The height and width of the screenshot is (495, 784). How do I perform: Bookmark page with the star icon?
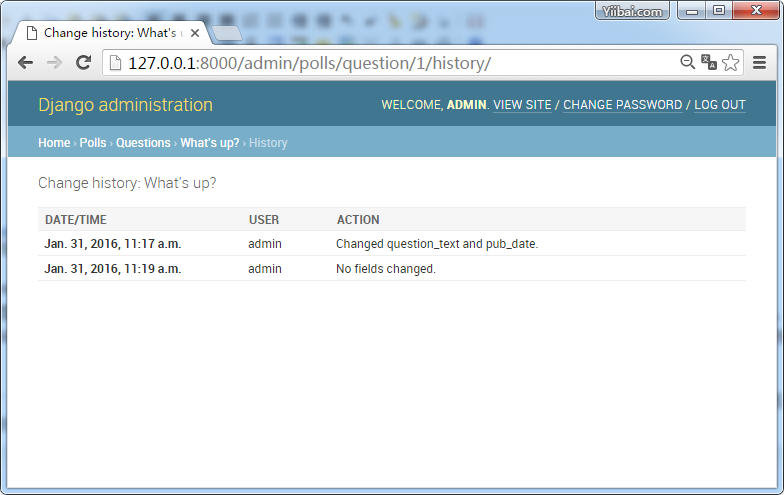coord(731,62)
